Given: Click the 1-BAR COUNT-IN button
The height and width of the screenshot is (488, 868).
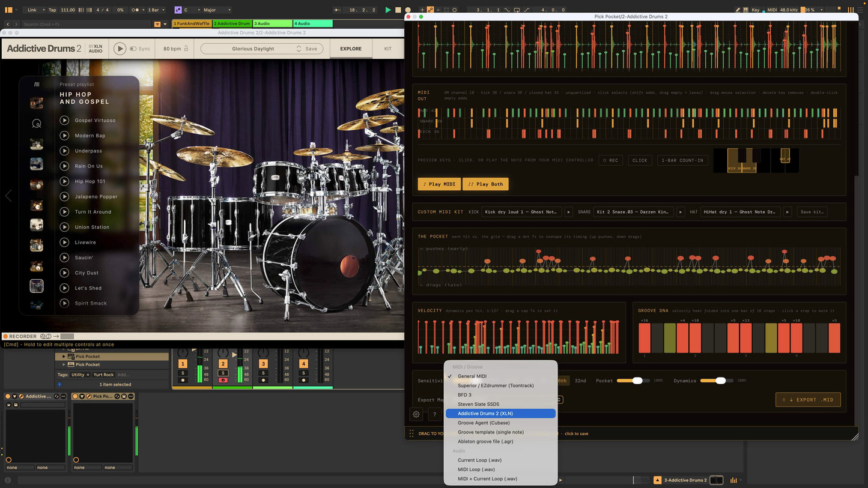Looking at the screenshot, I should tap(682, 160).
